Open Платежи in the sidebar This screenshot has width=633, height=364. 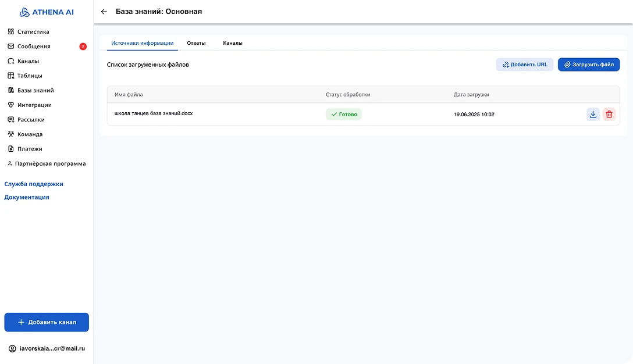tap(30, 149)
